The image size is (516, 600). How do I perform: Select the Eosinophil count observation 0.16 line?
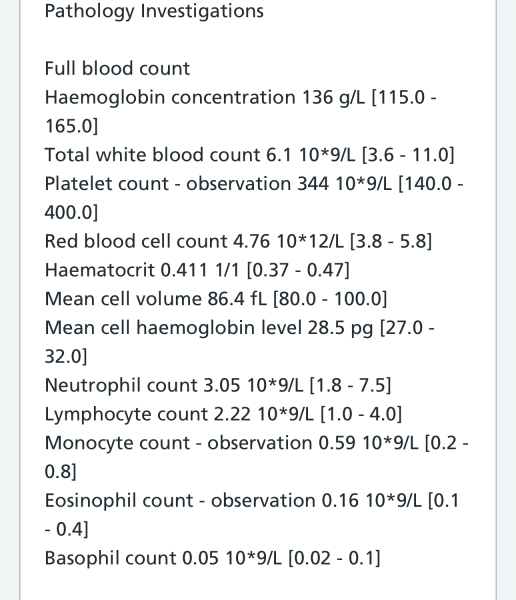coord(251,501)
